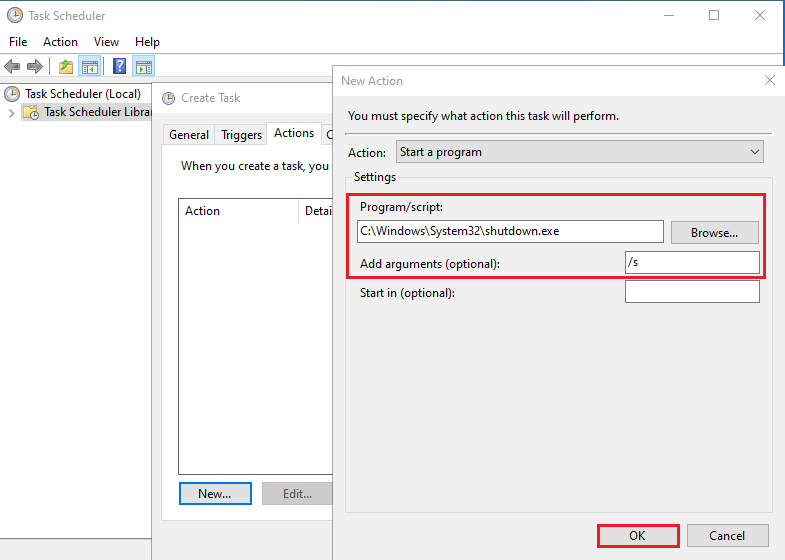Image resolution: width=785 pixels, height=560 pixels.
Task: Click the Browse... button
Action: pos(714,232)
